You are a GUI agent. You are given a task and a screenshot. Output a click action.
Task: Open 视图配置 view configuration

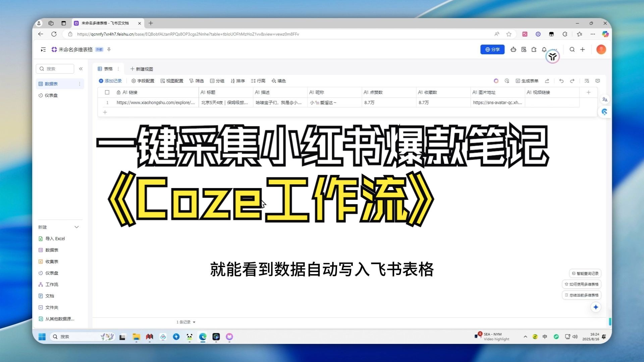172,81
